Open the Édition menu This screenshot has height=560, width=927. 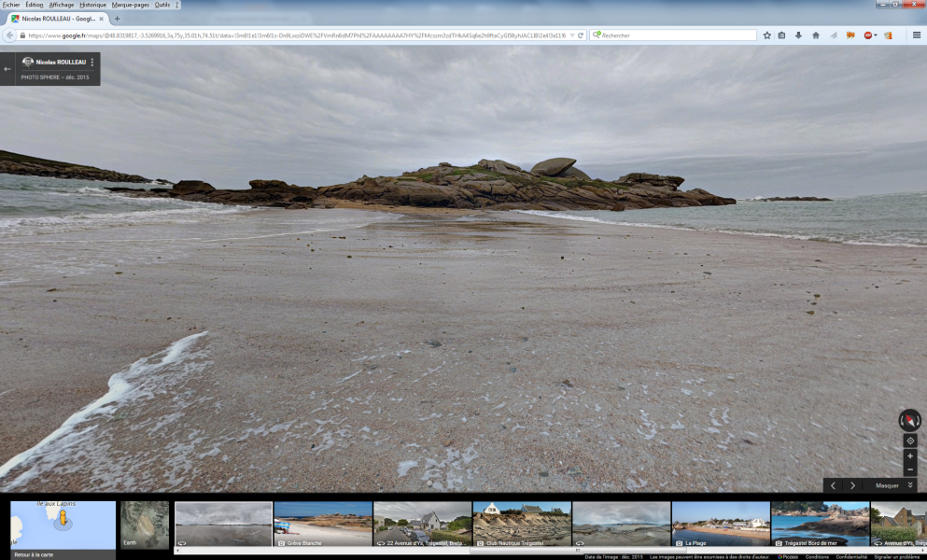click(34, 5)
